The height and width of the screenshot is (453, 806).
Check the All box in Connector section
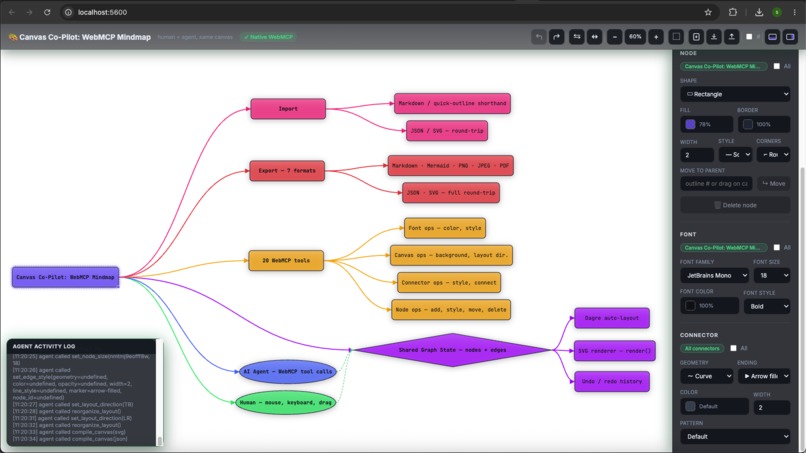pyautogui.click(x=734, y=348)
